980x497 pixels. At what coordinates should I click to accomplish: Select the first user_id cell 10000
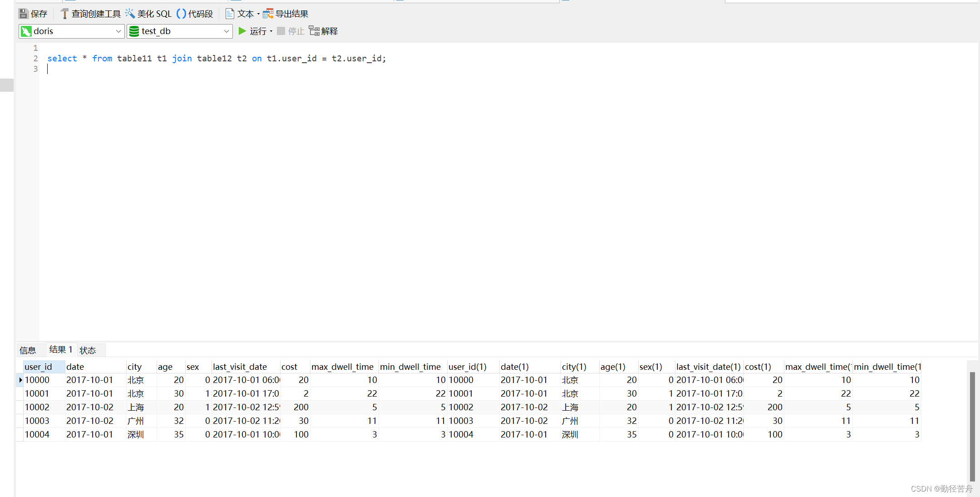44,380
